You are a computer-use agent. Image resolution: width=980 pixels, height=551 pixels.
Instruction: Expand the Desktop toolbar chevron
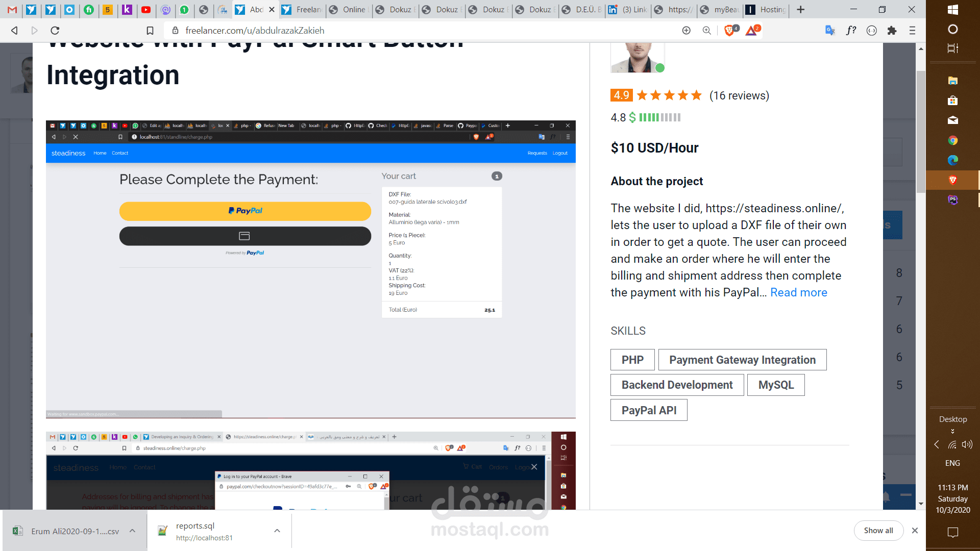click(x=952, y=432)
